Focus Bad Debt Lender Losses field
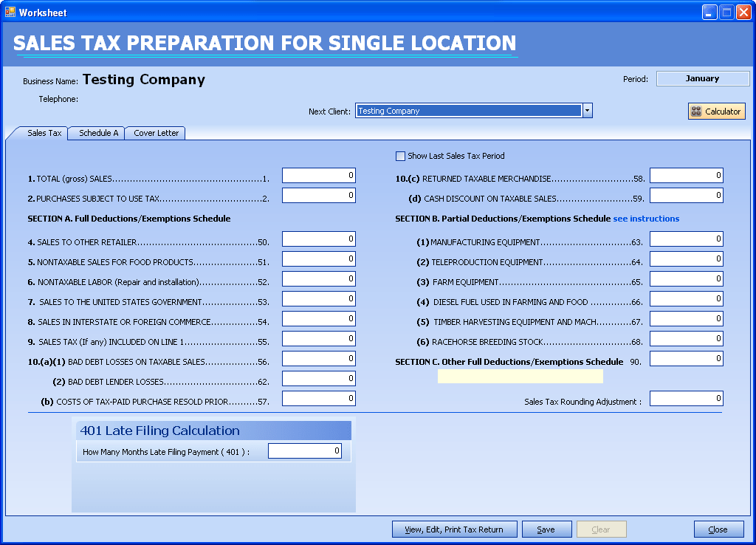 click(x=319, y=379)
